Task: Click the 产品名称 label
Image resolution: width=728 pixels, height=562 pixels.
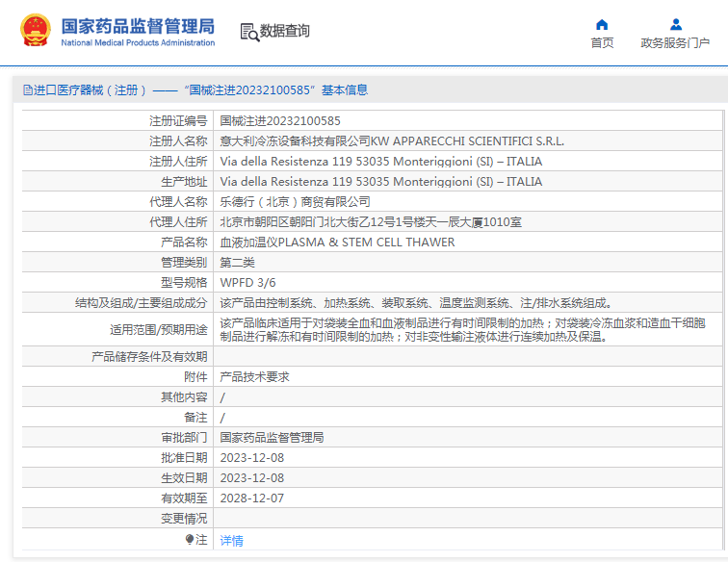Action: pyautogui.click(x=184, y=243)
